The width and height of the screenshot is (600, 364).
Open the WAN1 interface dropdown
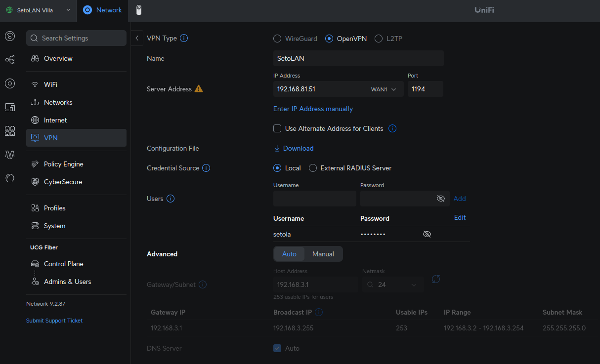[384, 89]
